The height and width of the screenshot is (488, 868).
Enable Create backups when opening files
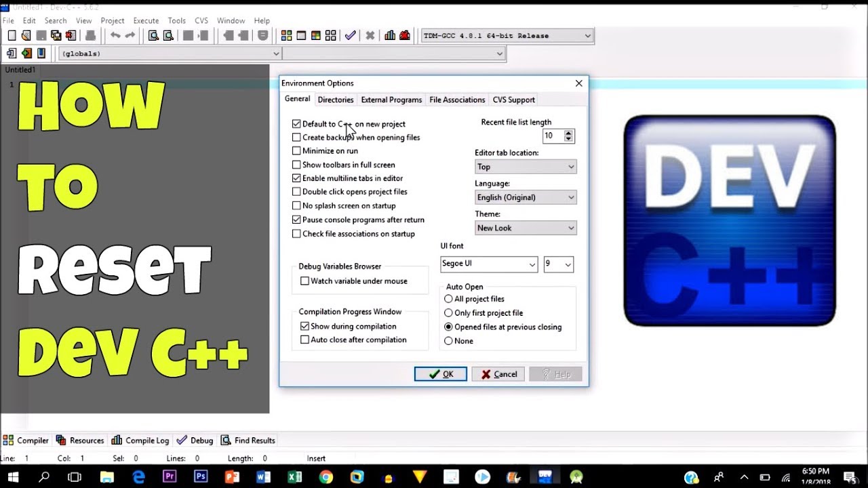point(296,138)
